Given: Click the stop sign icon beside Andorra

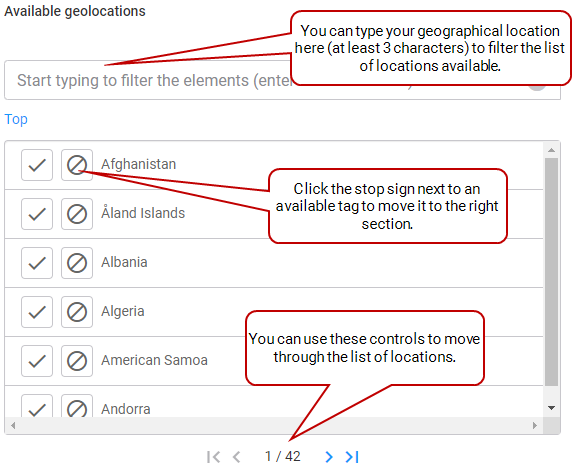Looking at the screenshot, I should [x=77, y=406].
